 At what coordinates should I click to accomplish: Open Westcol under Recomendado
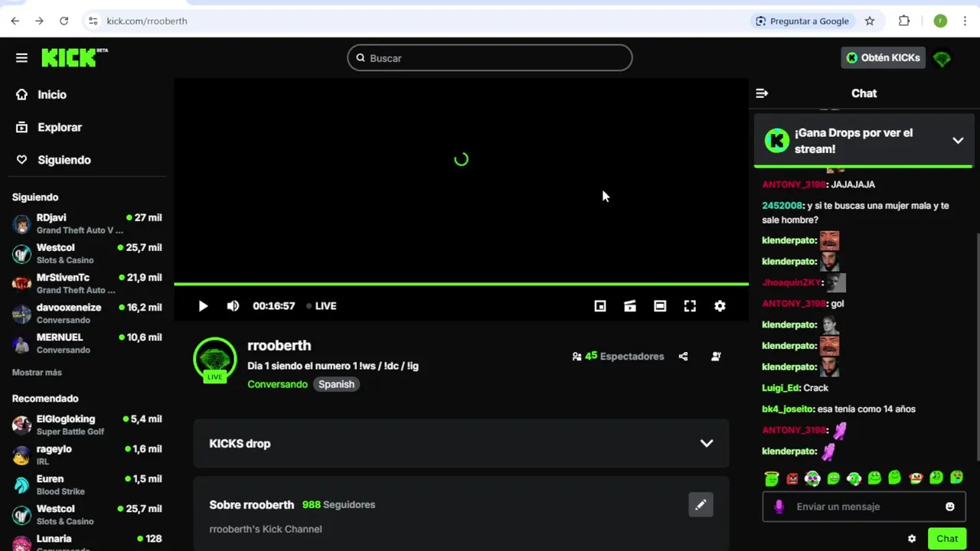pyautogui.click(x=87, y=514)
